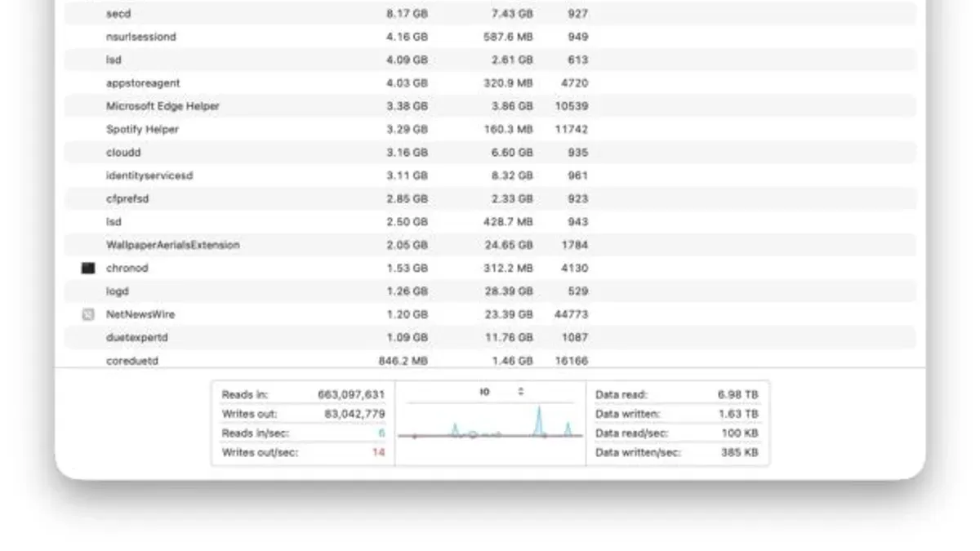Select the cfprefsd process name

[x=127, y=198]
